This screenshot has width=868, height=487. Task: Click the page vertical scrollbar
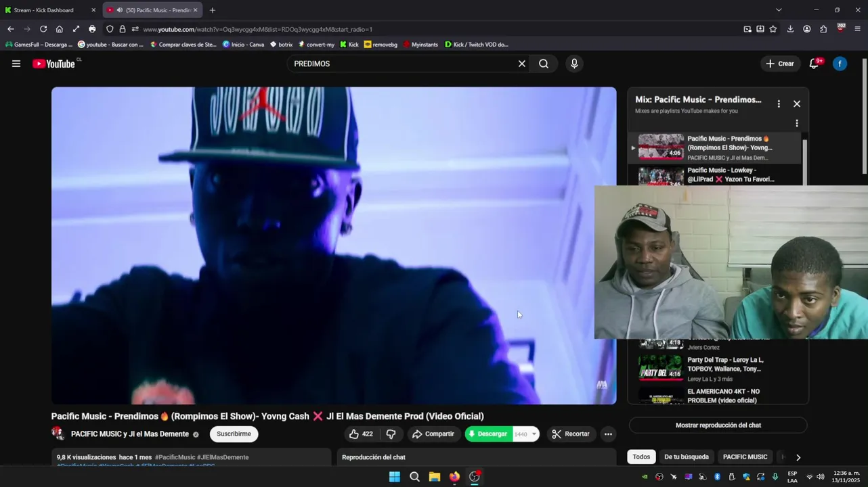(x=864, y=115)
